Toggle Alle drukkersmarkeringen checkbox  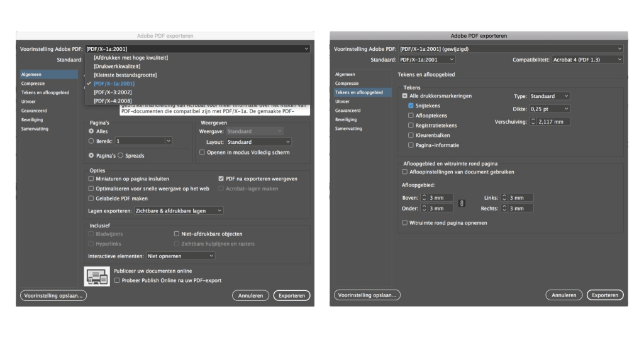(x=404, y=96)
